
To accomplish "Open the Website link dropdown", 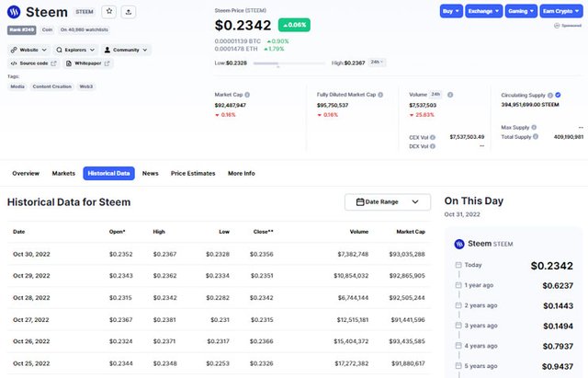I will 28,50.
